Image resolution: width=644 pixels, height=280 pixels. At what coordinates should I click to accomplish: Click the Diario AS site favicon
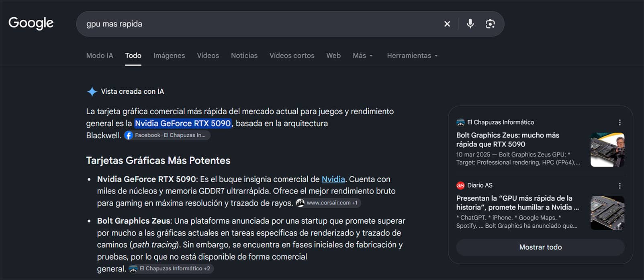tap(460, 185)
